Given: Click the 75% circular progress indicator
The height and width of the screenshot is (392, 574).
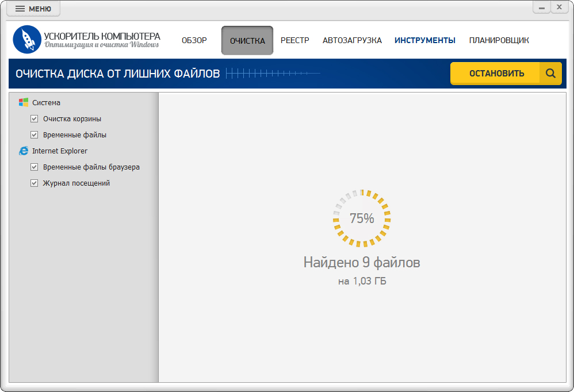Looking at the screenshot, I should point(362,218).
